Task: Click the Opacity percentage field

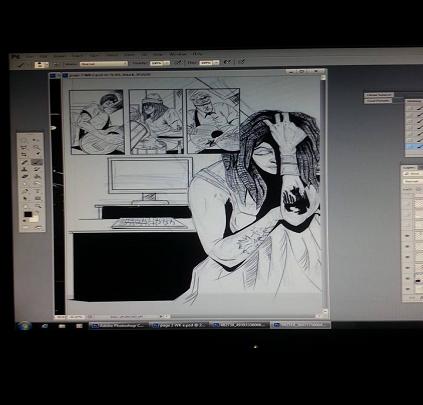Action: click(x=156, y=63)
